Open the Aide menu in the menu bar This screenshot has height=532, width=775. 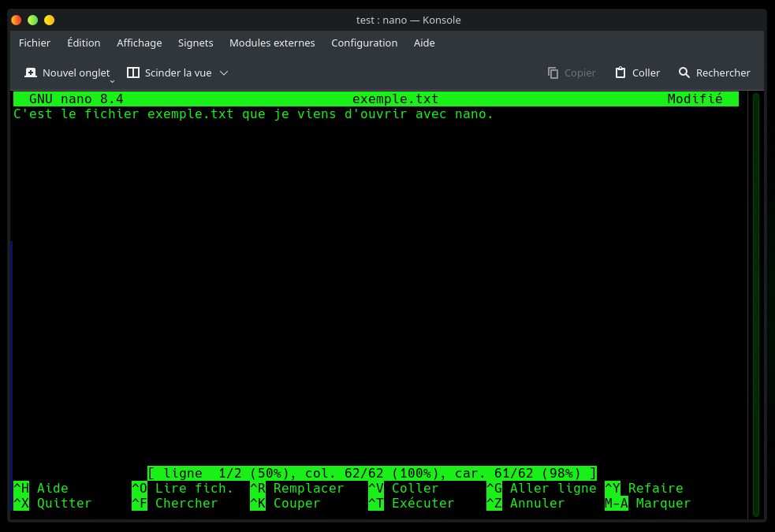point(424,43)
